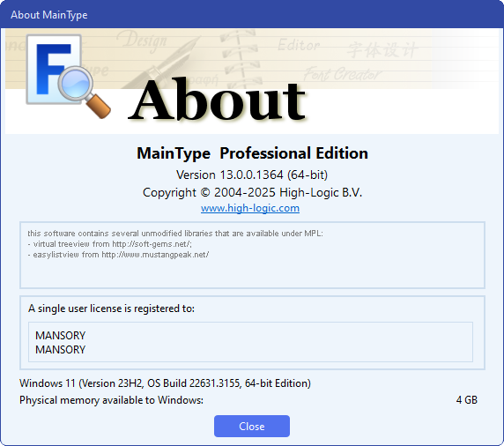The width and height of the screenshot is (504, 446).
Task: Click the virtual treeview soft-gems.net line
Action: (x=109, y=244)
